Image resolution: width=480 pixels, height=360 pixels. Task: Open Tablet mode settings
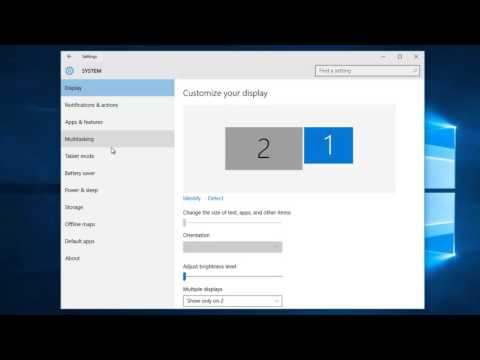pos(117,156)
